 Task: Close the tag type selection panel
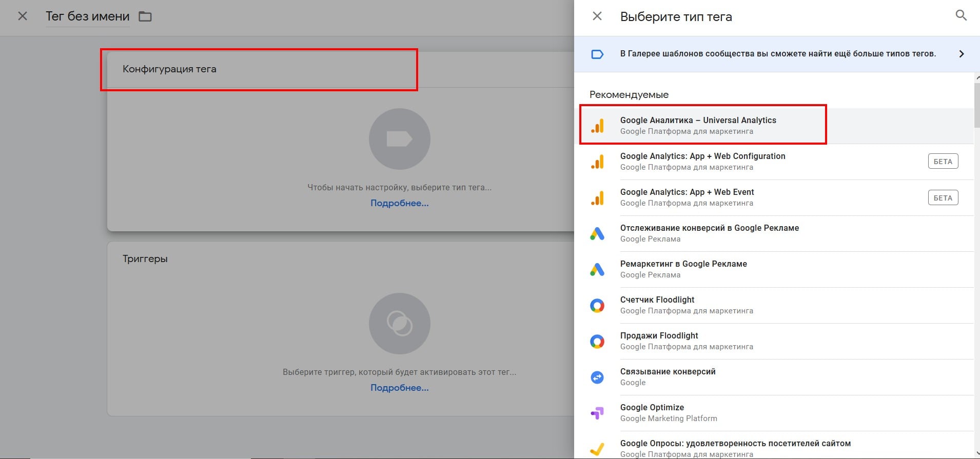click(x=597, y=16)
